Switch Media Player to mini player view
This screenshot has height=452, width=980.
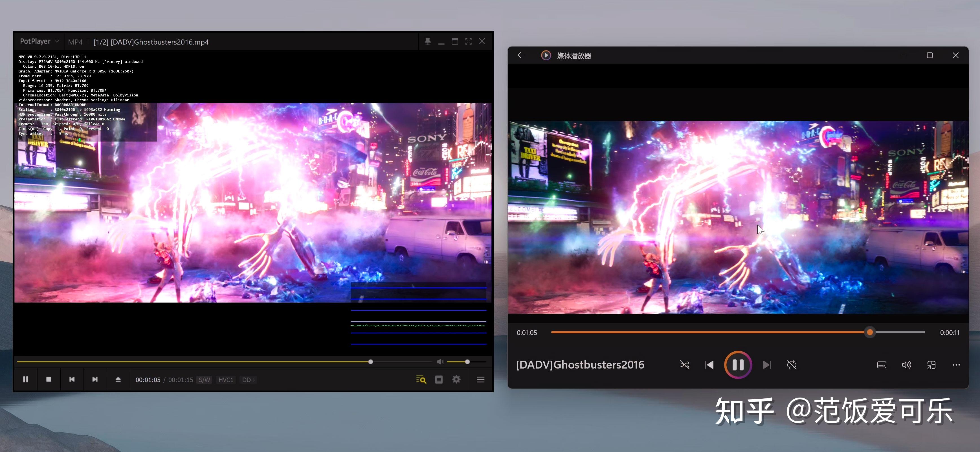(x=931, y=365)
